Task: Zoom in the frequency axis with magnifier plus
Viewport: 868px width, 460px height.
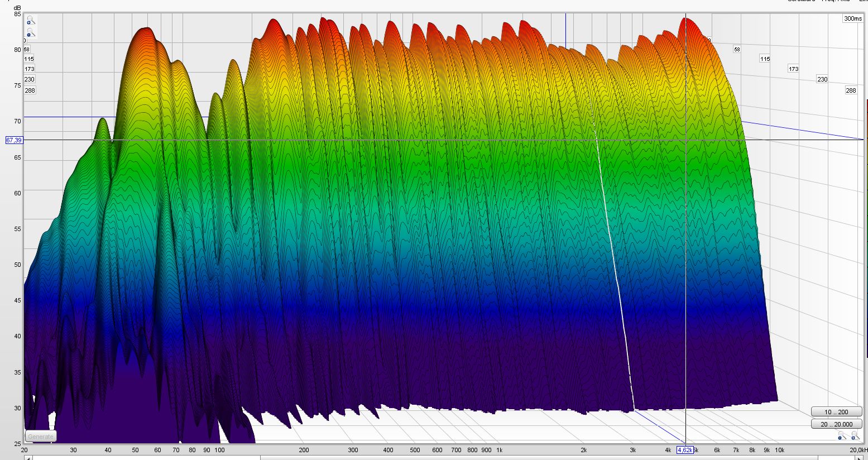Action: tap(855, 437)
